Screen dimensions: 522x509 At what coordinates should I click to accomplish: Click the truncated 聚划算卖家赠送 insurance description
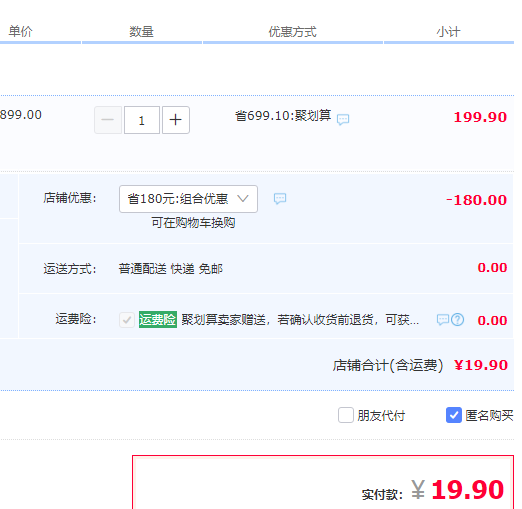[300, 320]
